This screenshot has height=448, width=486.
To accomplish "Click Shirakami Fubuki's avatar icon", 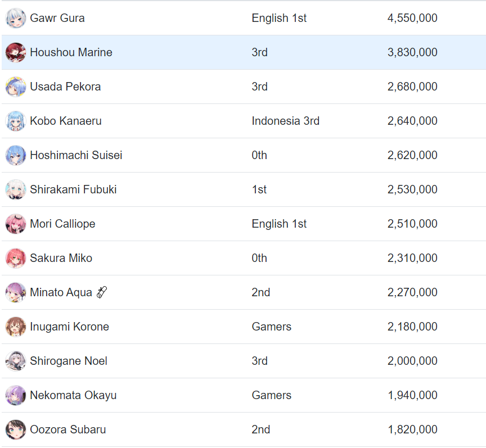I will click(16, 189).
